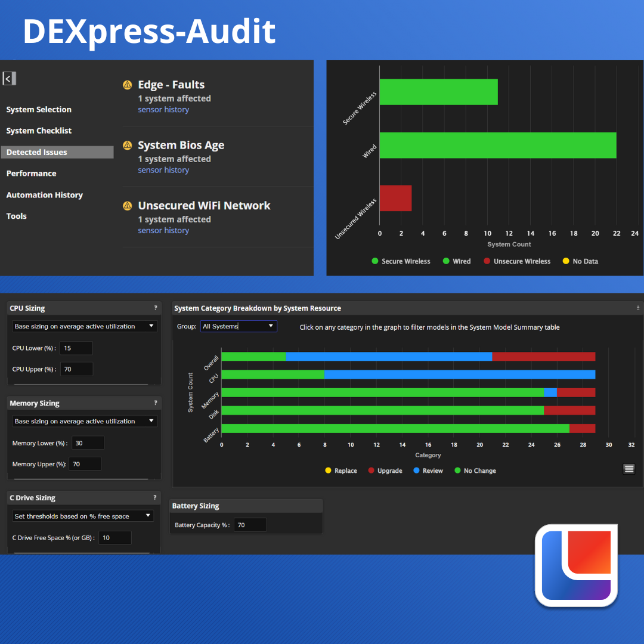Click the red Upgrade segment of Disk bar
644x644 pixels.
[x=569, y=410]
